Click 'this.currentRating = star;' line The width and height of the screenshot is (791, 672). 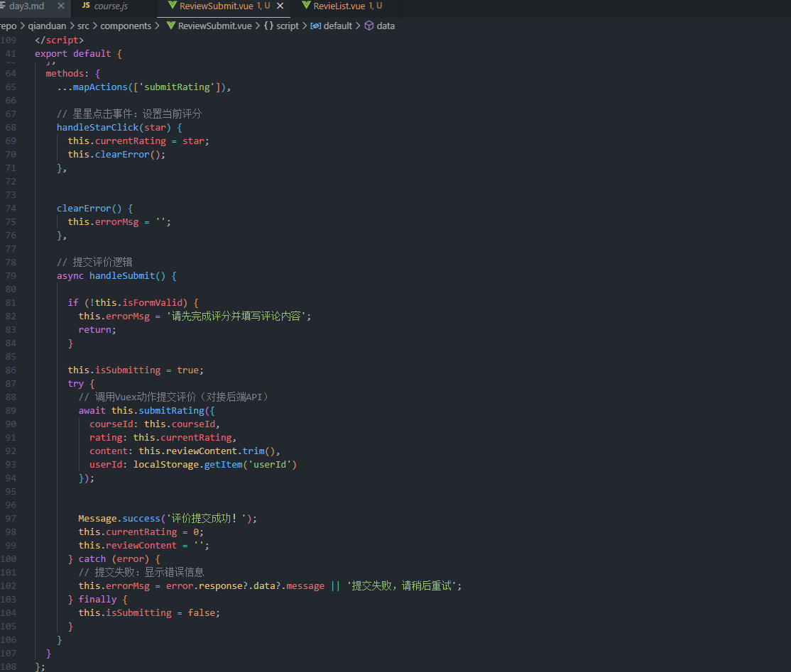(138, 141)
